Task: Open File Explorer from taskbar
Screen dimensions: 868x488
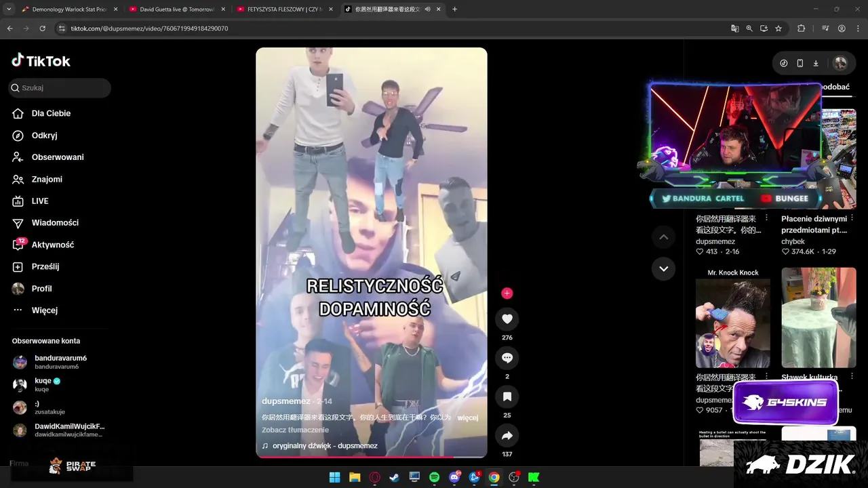Action: coord(355,477)
